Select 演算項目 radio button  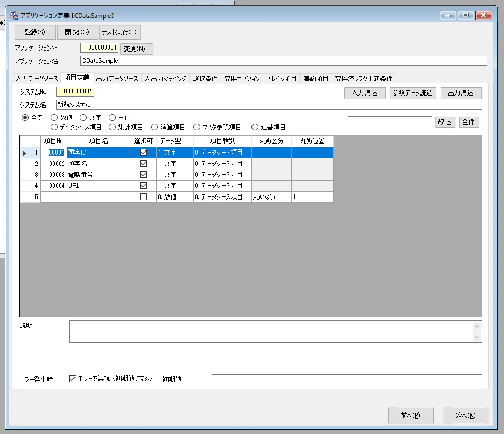155,127
